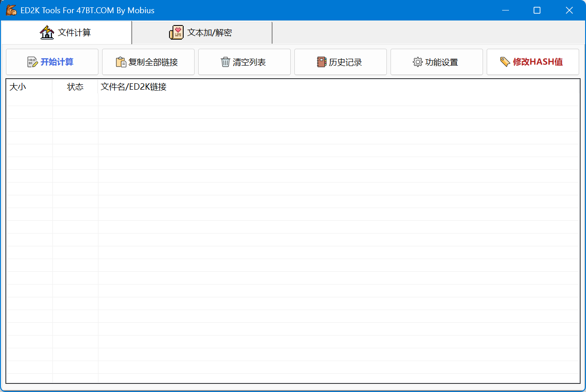This screenshot has width=586, height=392.
Task: Minimize the ED2K Tools window
Action: click(x=505, y=10)
